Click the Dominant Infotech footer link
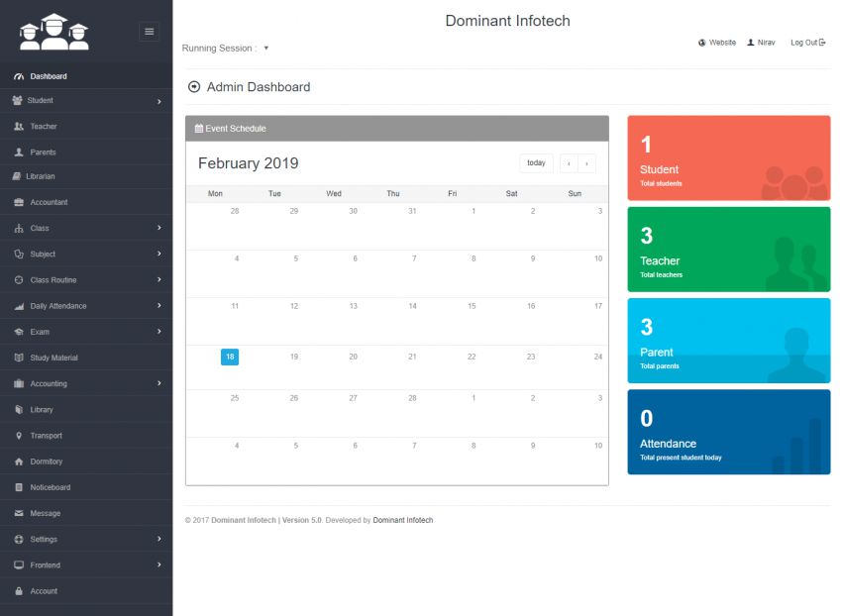Screen dimensions: 843x616 pyautogui.click(x=403, y=520)
